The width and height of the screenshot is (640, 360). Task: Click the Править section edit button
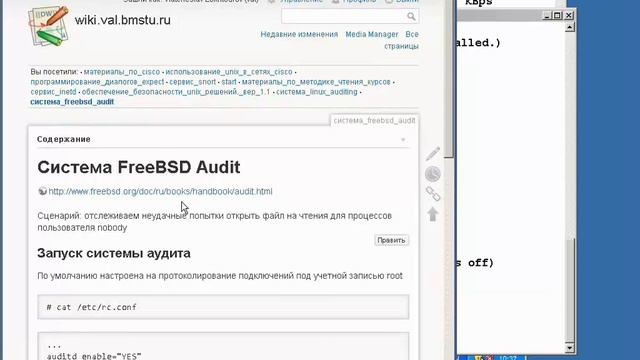pos(391,240)
